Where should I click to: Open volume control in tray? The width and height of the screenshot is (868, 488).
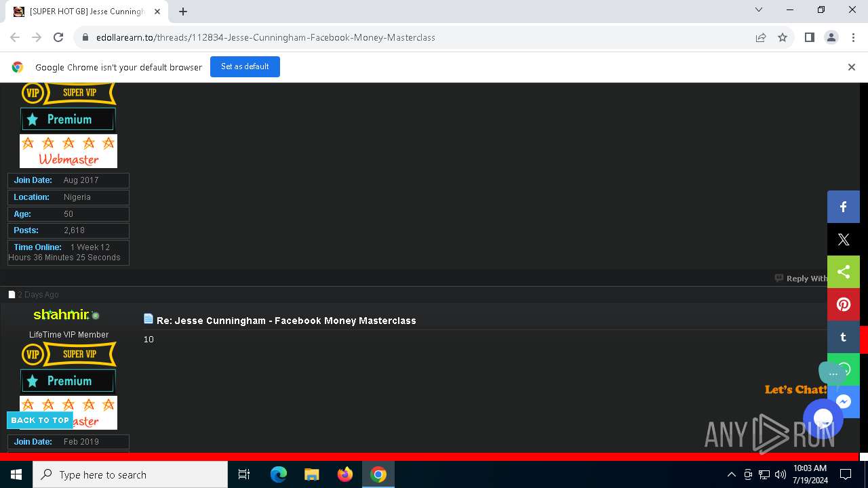pyautogui.click(x=781, y=474)
